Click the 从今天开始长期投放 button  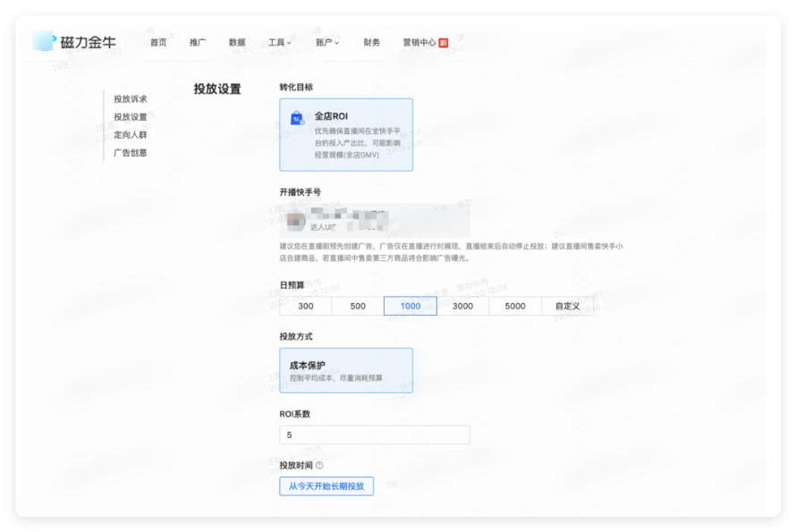coord(326,486)
